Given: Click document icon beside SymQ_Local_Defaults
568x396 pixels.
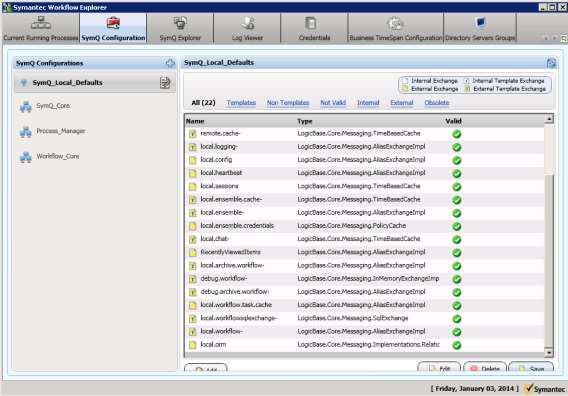Looking at the screenshot, I should [x=165, y=83].
